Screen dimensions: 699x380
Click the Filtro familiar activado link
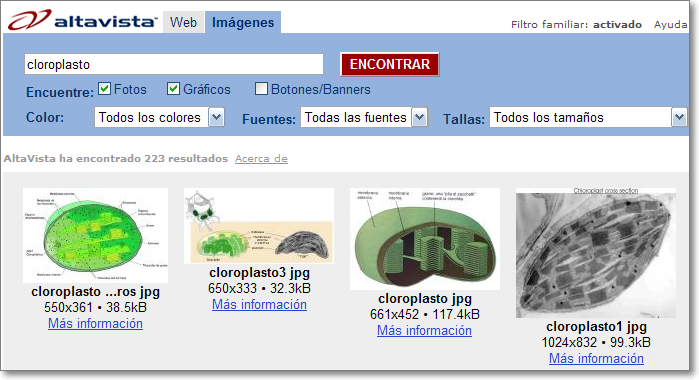tap(576, 25)
